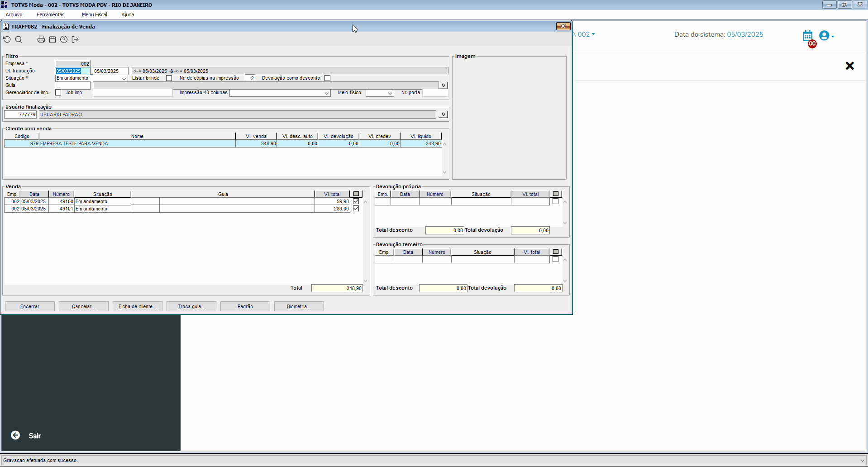The height and width of the screenshot is (467, 868).
Task: Open the Situação dropdown 'Em andamento'
Action: point(124,78)
